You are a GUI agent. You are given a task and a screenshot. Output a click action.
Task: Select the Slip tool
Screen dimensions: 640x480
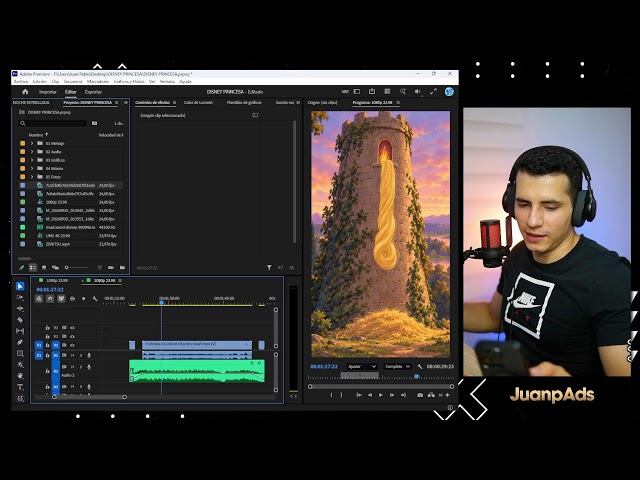[20, 331]
